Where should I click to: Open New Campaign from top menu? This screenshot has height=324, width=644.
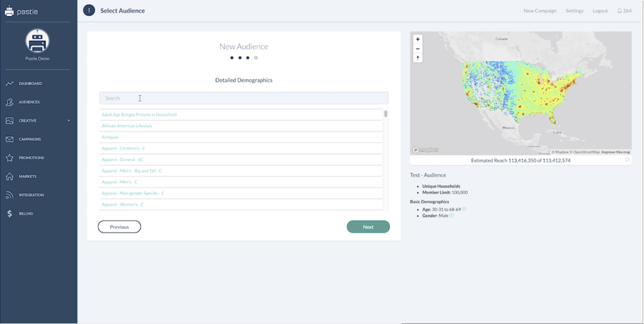(540, 11)
